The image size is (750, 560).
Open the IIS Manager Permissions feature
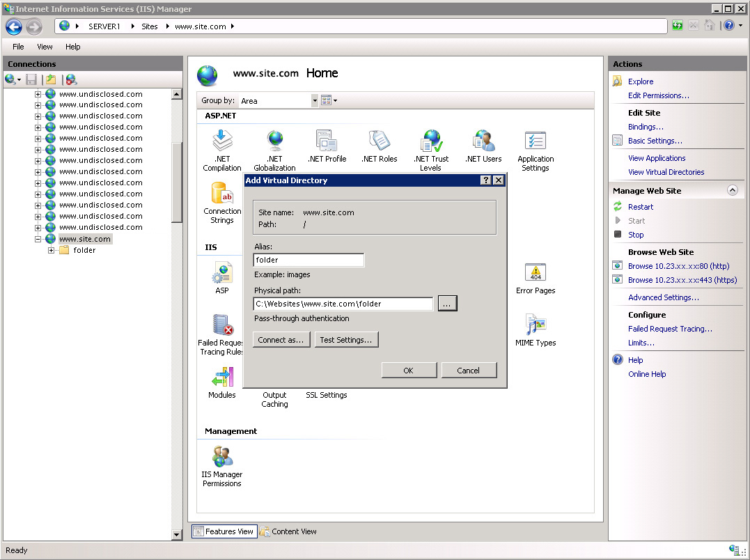pyautogui.click(x=222, y=466)
